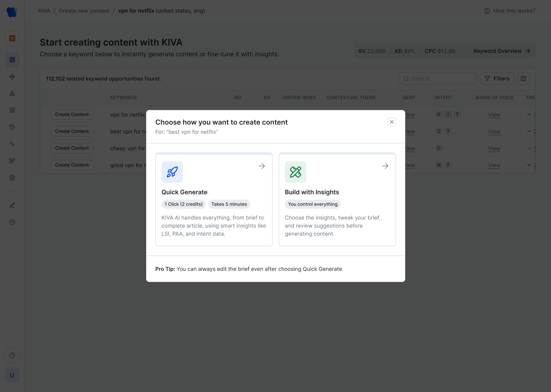Click the 'SV 22,000' metric
Viewport: 551px width, 392px height.
pos(372,51)
